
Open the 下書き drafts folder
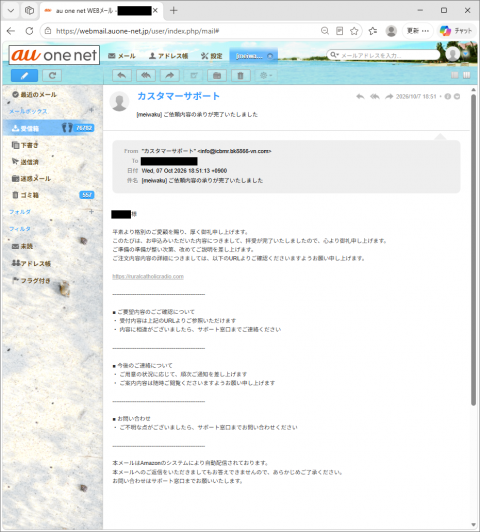point(25,145)
